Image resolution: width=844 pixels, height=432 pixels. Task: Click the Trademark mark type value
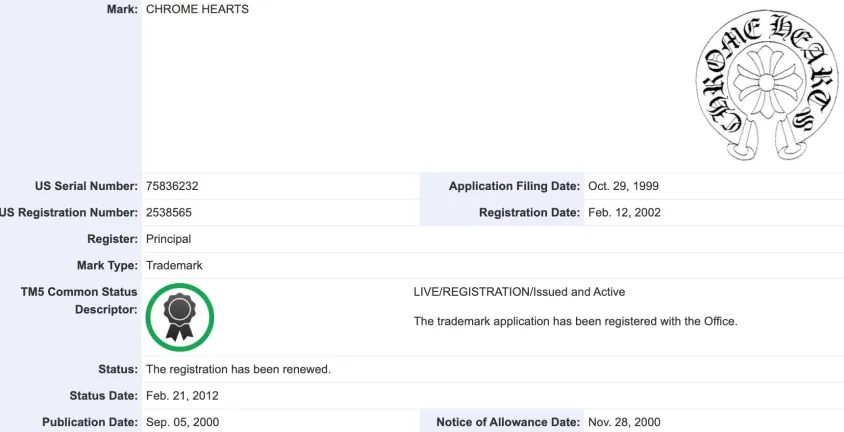click(174, 265)
